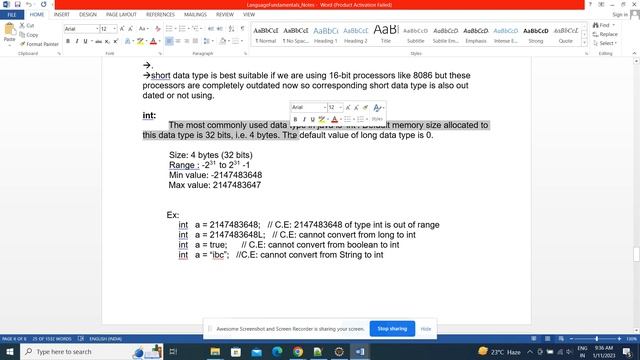Click Grow Font icon in ribbon
The image size is (640, 360).
(x=122, y=29)
